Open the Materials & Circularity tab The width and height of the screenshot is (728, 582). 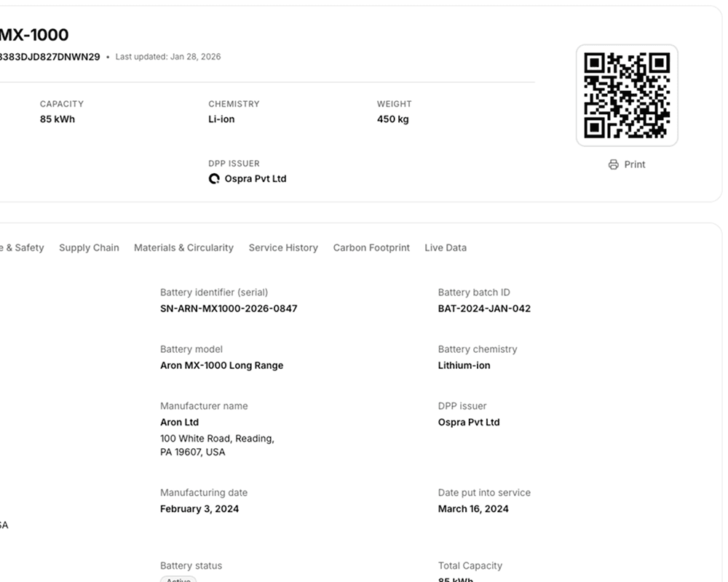[183, 247]
